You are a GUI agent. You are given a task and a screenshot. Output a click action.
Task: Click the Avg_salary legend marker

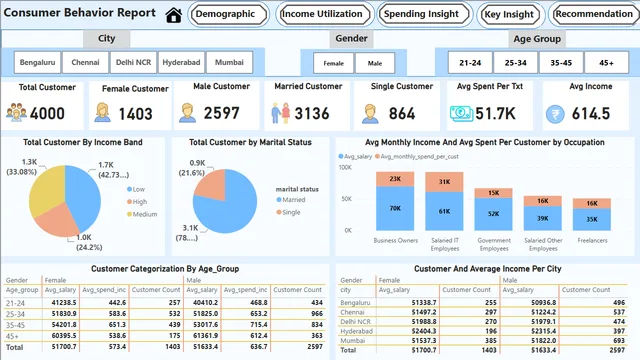point(341,156)
